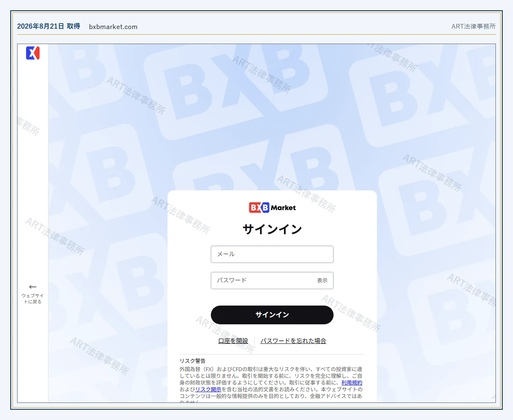Click the BXB logo icon in sidebar

(x=33, y=53)
